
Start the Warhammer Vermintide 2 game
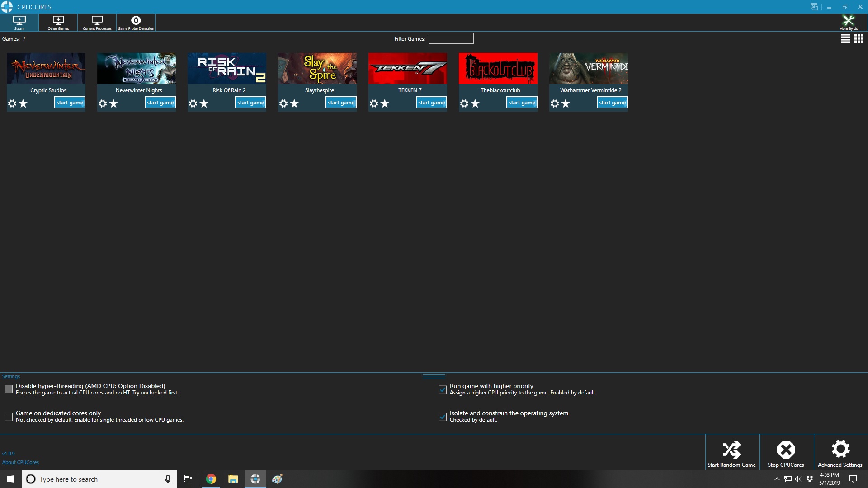pos(613,103)
